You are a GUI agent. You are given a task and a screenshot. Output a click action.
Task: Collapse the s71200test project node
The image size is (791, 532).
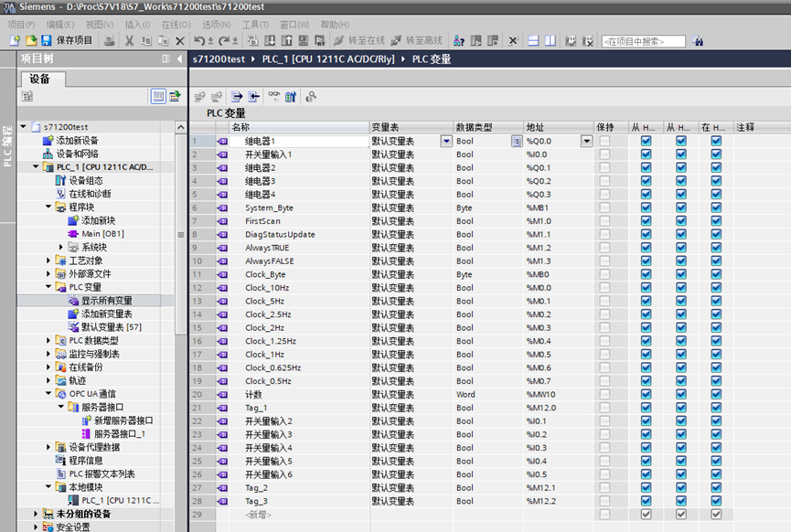23,126
